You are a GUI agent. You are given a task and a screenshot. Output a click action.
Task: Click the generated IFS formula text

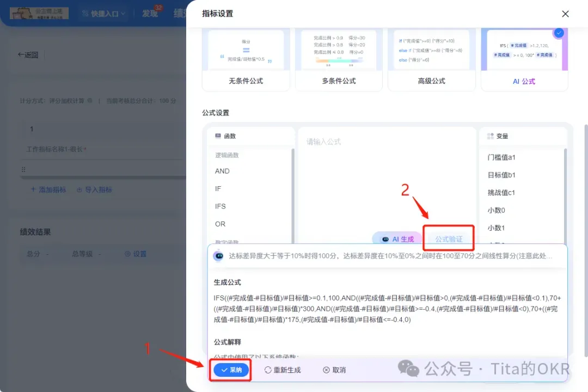click(x=388, y=309)
